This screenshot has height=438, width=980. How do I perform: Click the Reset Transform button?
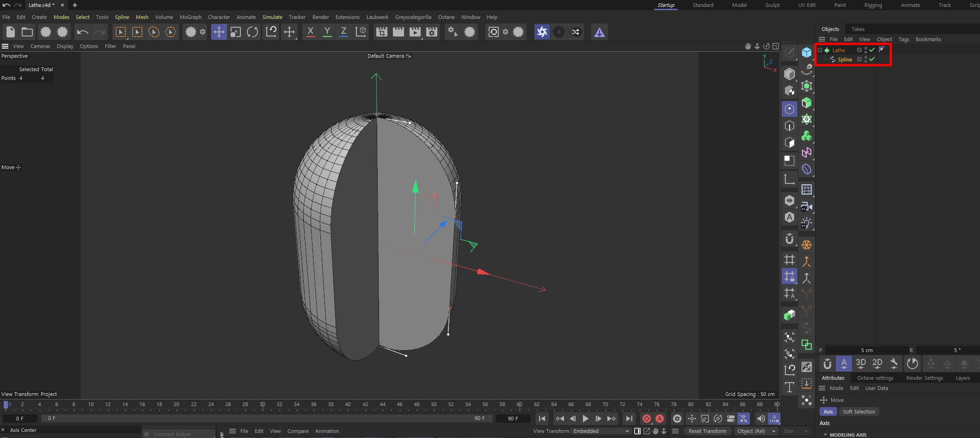click(x=707, y=431)
